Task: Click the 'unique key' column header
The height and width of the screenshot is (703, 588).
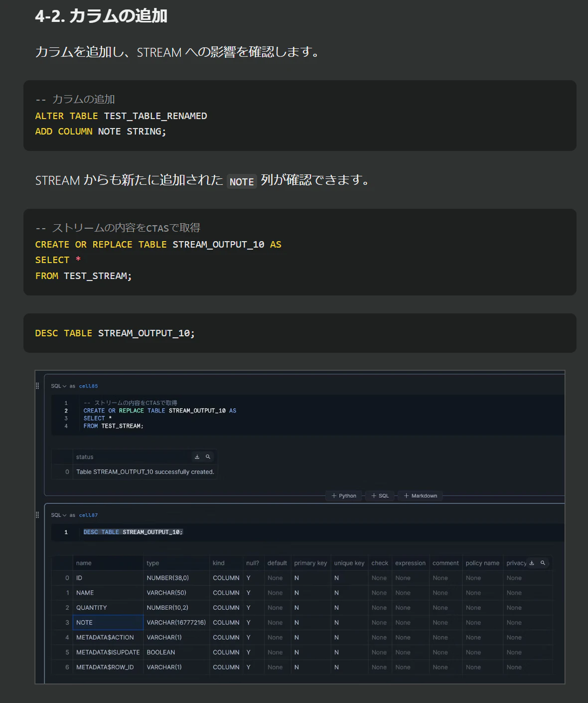Action: (349, 563)
